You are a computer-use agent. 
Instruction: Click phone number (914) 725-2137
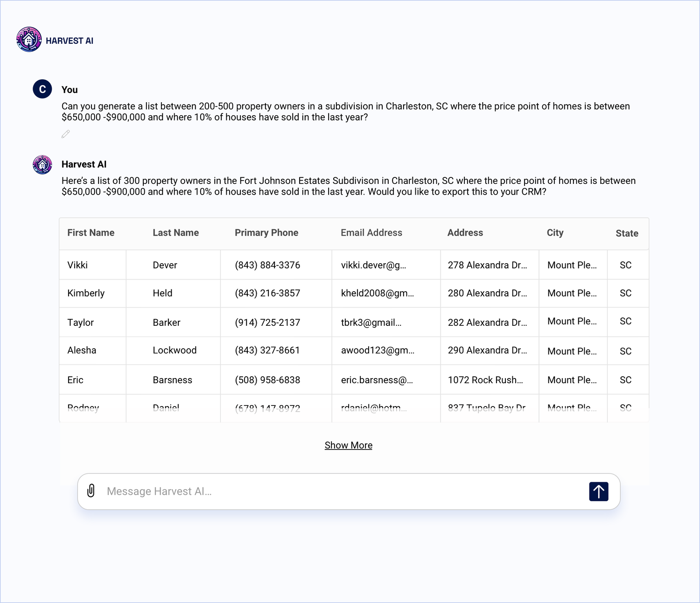(x=267, y=323)
